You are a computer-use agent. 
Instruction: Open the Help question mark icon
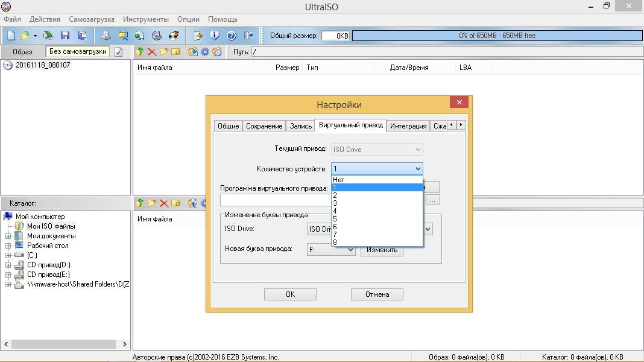[232, 36]
